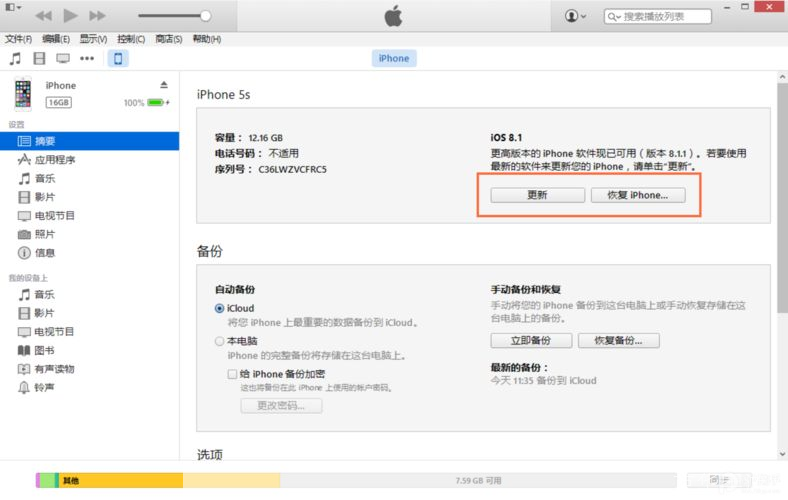788x500 pixels.
Task: Open the account user icon dropdown
Action: click(x=575, y=16)
